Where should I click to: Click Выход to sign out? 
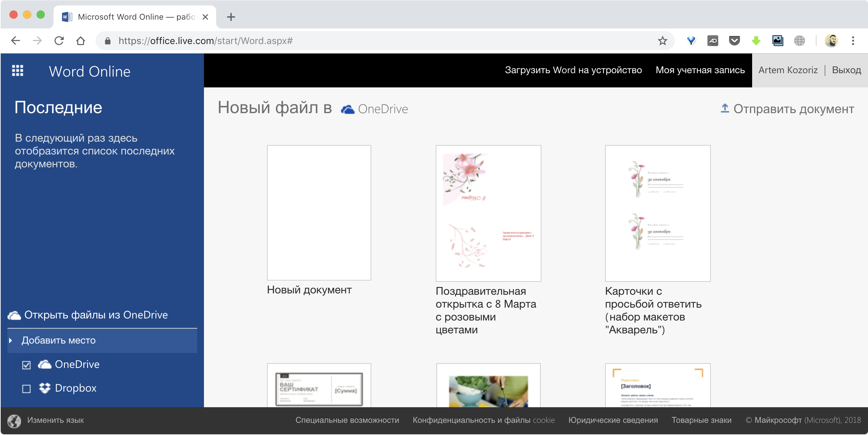[846, 70]
